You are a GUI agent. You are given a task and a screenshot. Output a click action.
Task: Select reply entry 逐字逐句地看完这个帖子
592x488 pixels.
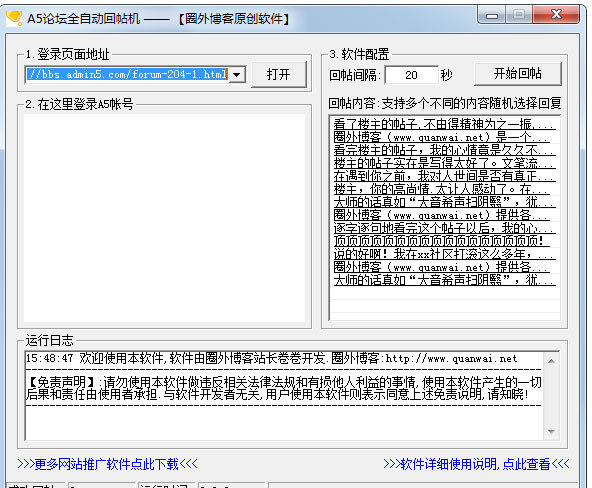pyautogui.click(x=444, y=228)
